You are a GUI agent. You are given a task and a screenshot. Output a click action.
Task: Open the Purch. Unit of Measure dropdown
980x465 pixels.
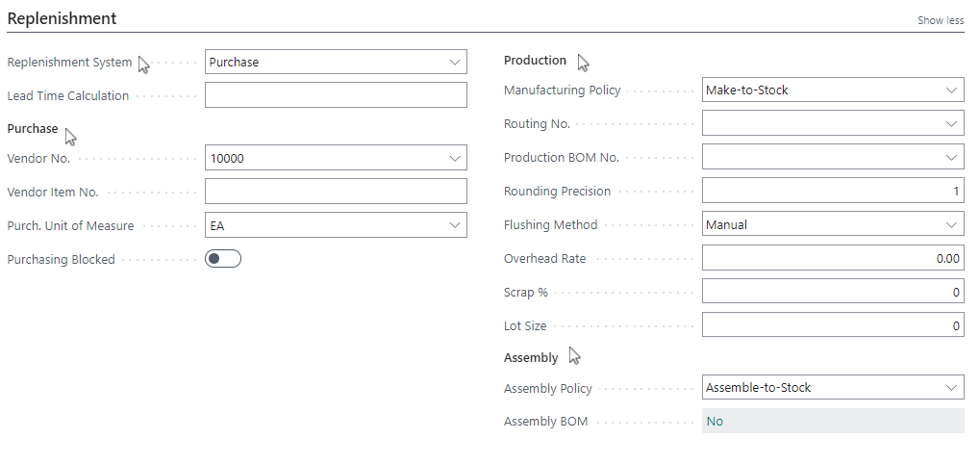point(336,225)
